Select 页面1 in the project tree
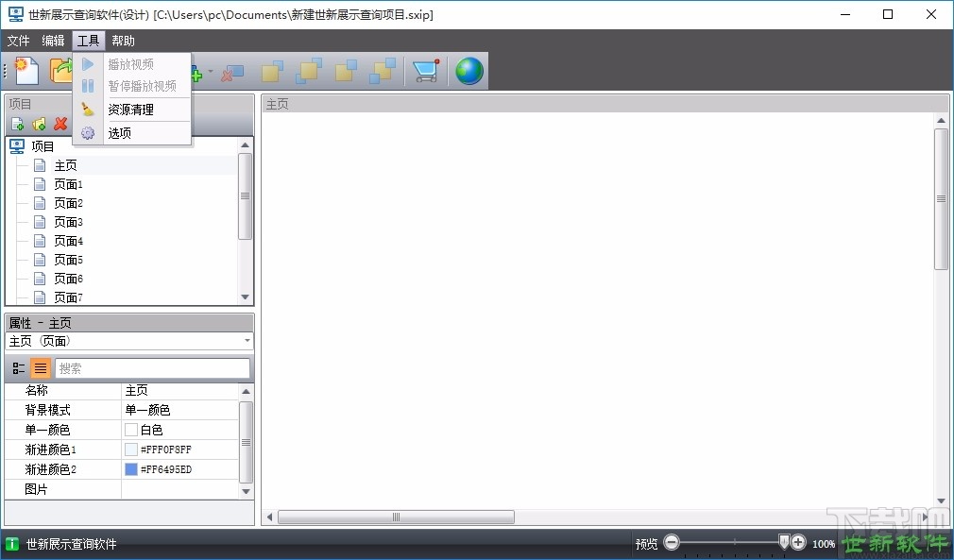This screenshot has width=954, height=560. point(68,184)
